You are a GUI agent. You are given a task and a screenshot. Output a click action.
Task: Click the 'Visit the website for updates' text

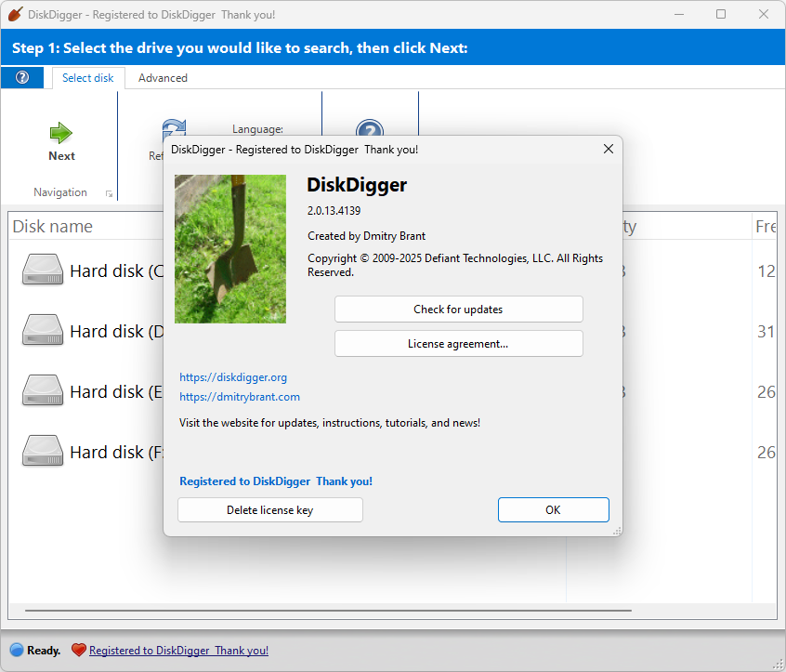click(x=330, y=423)
